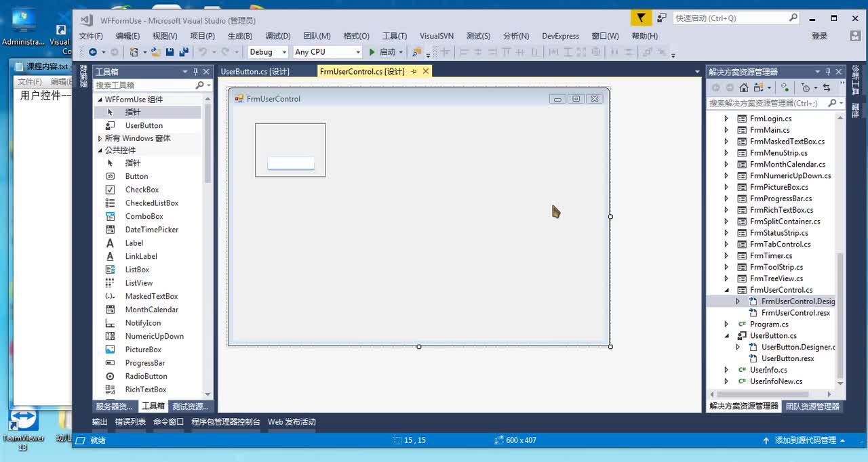The image size is (868, 462).
Task: Open the Web publish activity tab
Action: click(292, 421)
